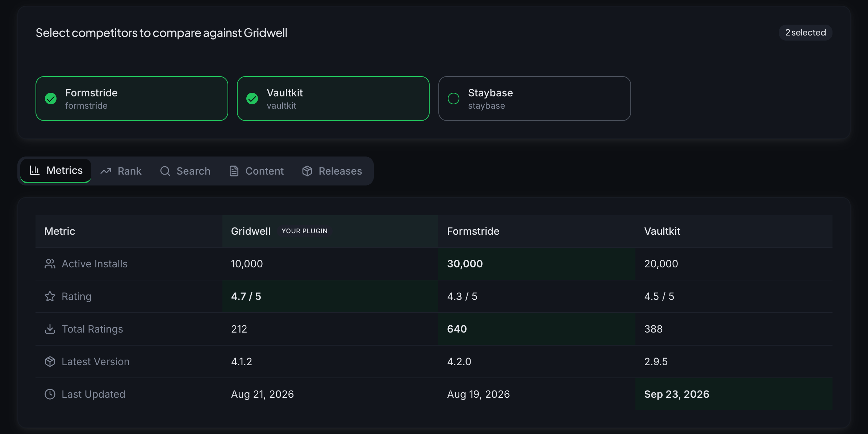This screenshot has height=434, width=868.
Task: Click the star icon beside Rating
Action: pyautogui.click(x=50, y=296)
